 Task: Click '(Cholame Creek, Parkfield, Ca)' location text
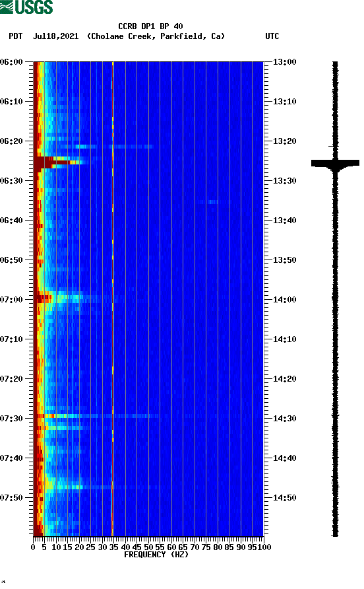156,36
